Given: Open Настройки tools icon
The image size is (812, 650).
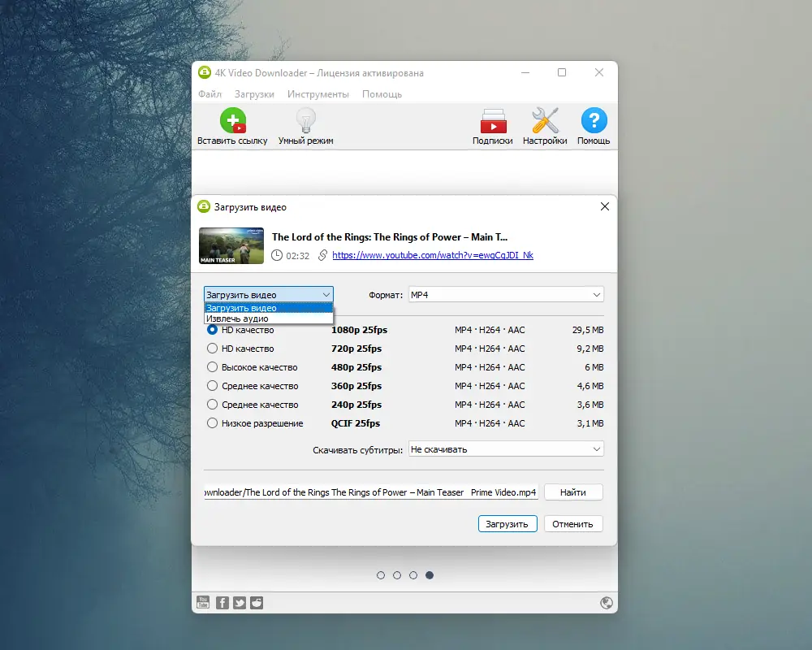Looking at the screenshot, I should pyautogui.click(x=545, y=121).
